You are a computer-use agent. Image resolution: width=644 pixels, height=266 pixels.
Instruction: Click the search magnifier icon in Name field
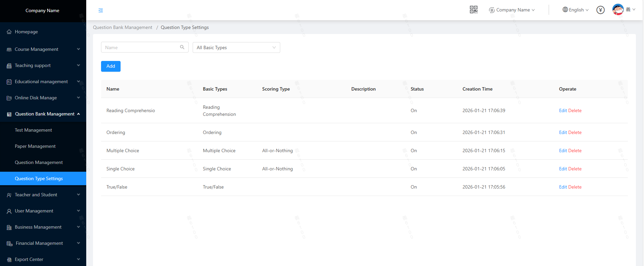point(182,47)
